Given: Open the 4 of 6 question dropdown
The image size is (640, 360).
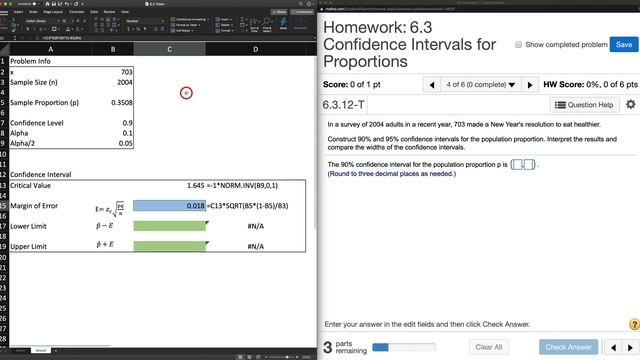Looking at the screenshot, I should click(481, 85).
